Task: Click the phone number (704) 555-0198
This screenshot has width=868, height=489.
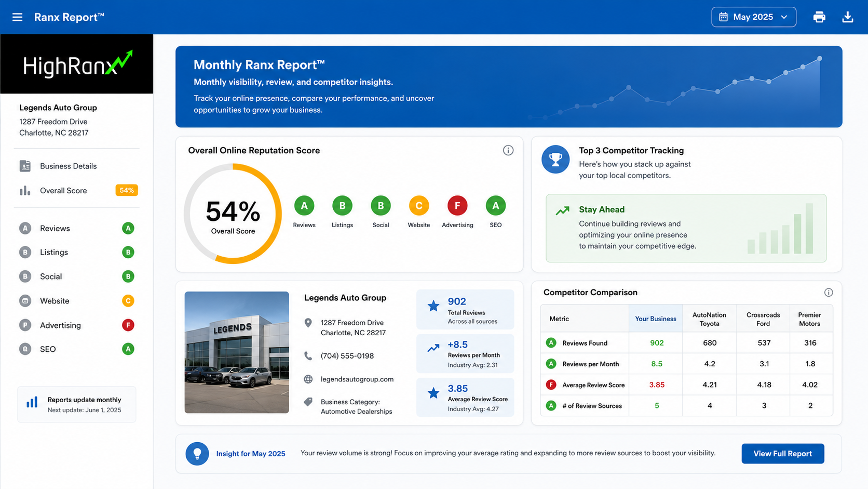Action: 347,356
